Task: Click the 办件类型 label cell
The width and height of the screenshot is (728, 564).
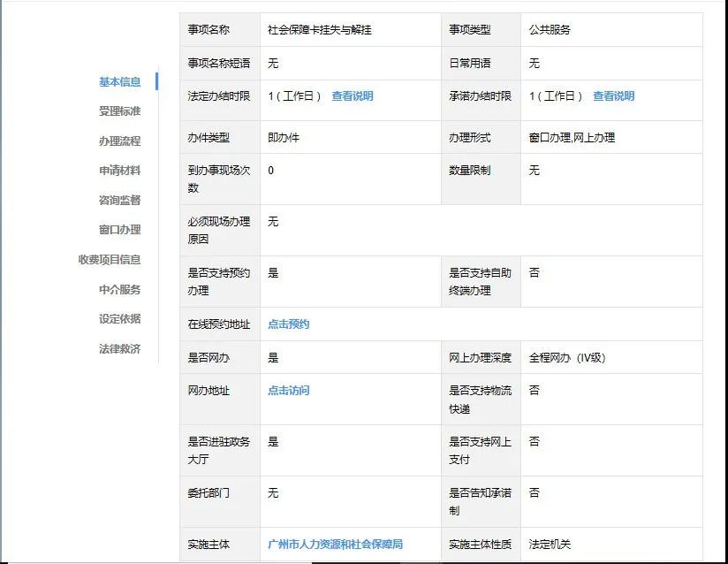Action: coord(220,138)
